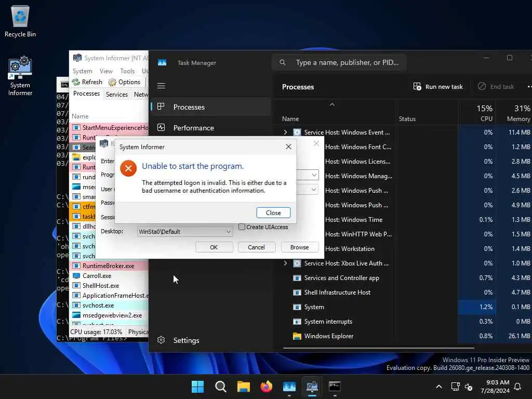Screen dimensions: 532x399
Task: Switch to System Informer Processes tab
Action: pyautogui.click(x=86, y=94)
